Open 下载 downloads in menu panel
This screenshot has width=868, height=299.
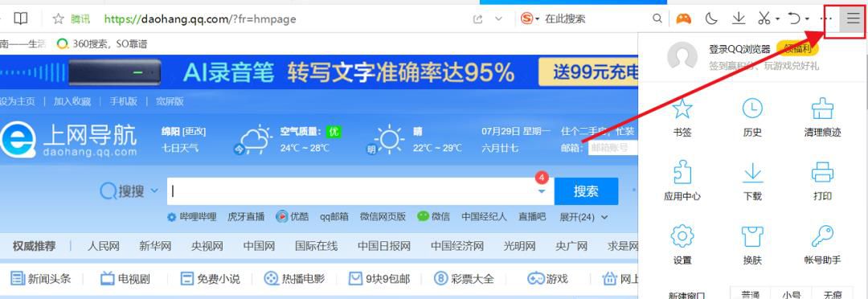[x=752, y=181]
